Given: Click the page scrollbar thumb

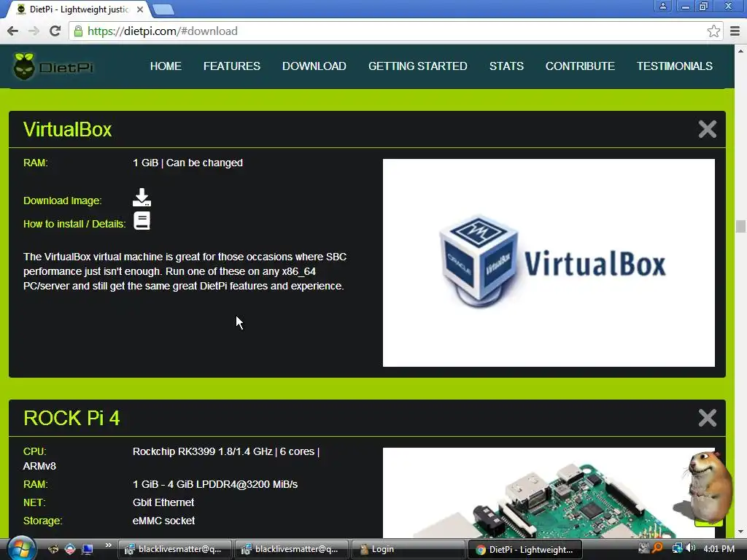Looking at the screenshot, I should pyautogui.click(x=740, y=226).
